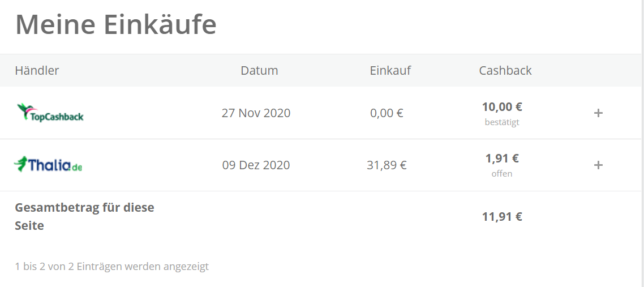Click the Thalia.de merchant logo
Image resolution: width=644 pixels, height=287 pixels.
click(48, 165)
